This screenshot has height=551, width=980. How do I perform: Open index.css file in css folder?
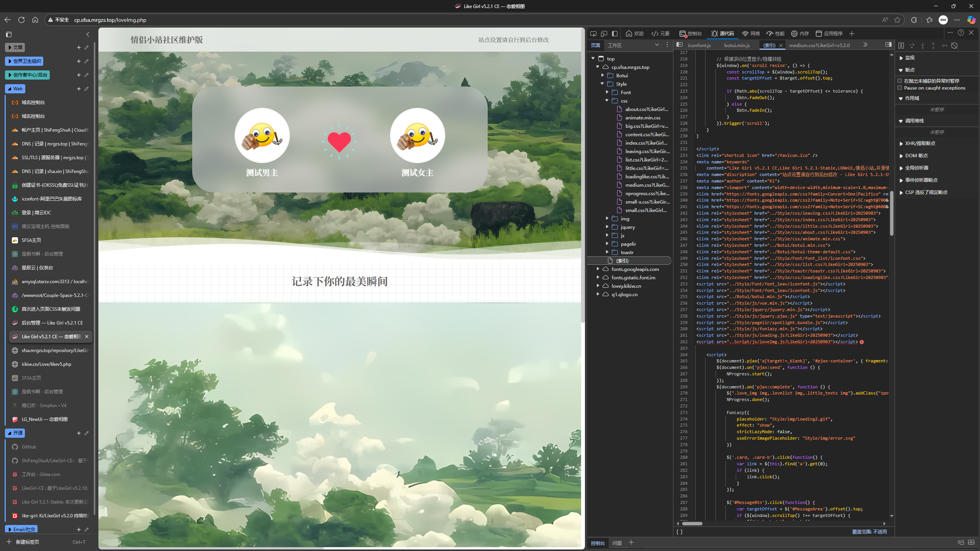click(647, 143)
